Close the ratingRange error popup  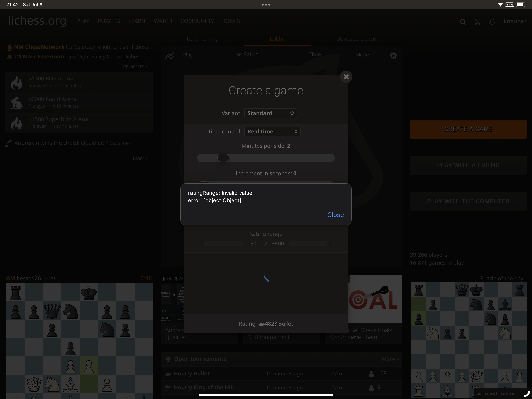[335, 215]
